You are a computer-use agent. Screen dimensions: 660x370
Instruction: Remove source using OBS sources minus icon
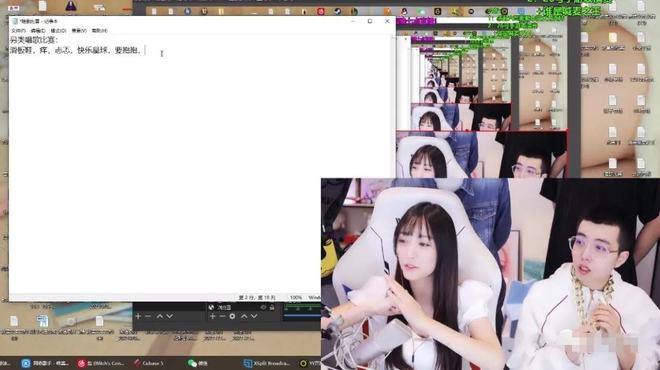[x=222, y=316]
